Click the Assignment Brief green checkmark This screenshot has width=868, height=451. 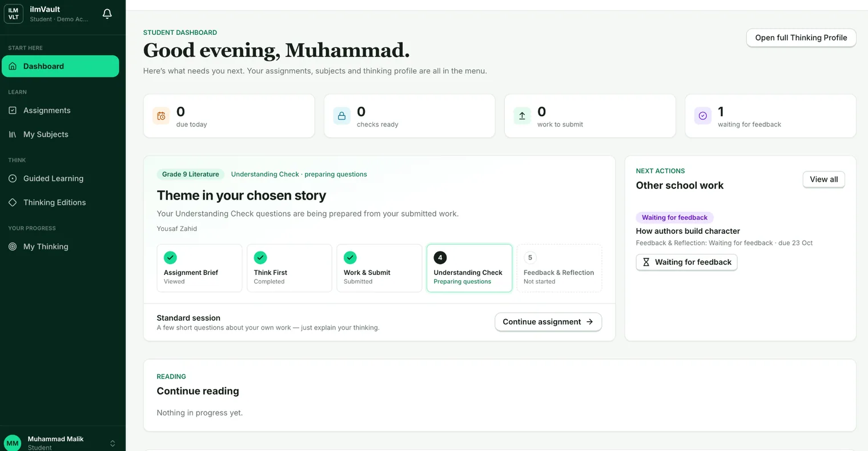[x=170, y=258]
